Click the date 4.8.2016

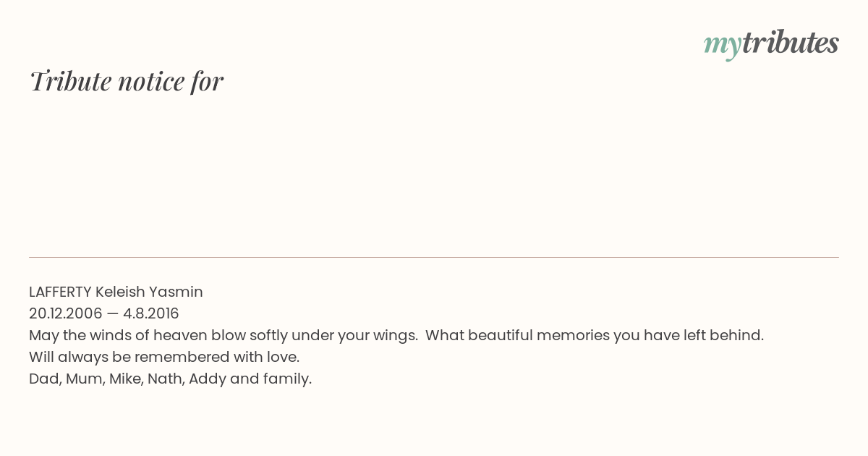pyautogui.click(x=151, y=314)
